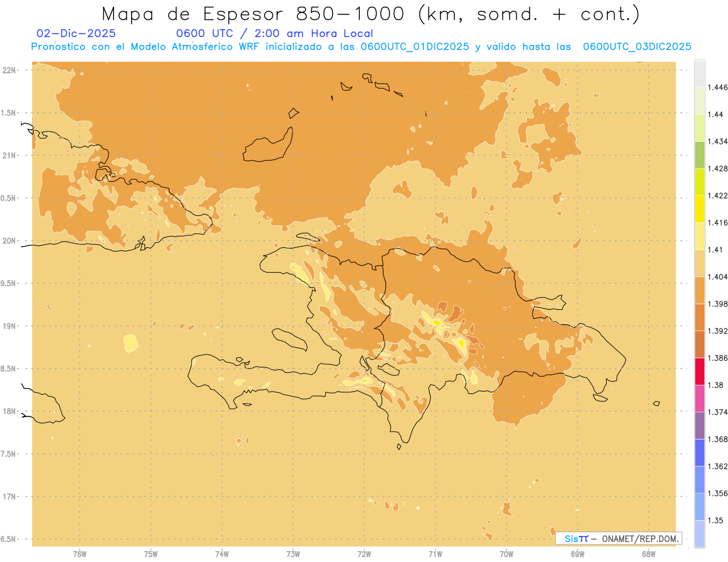
Task: Click the '0600 UTC / 2:00 am Hora Local' text
Action: coord(274,33)
